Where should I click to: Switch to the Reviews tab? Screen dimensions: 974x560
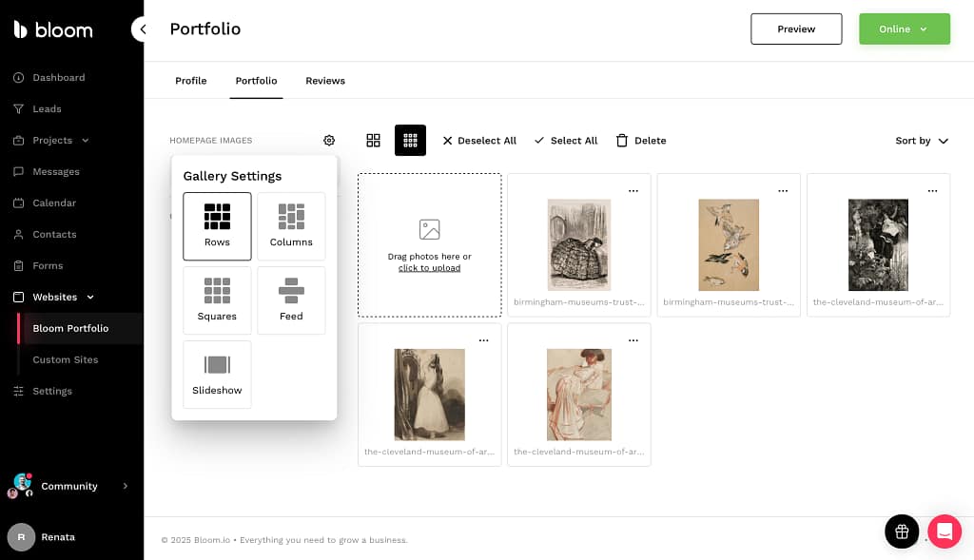325,81
